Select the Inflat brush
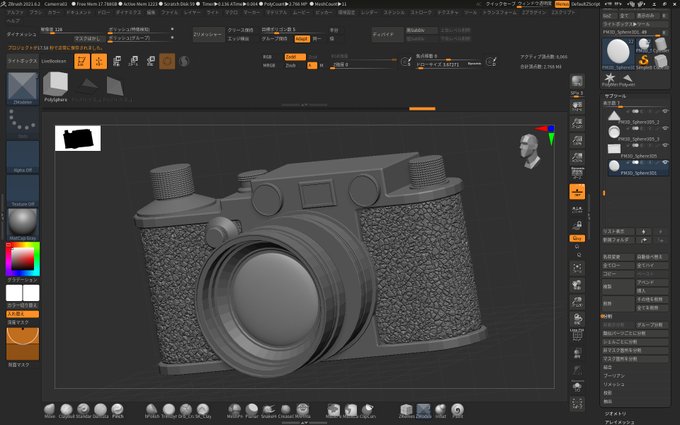This screenshot has height=425, width=680. (x=441, y=409)
